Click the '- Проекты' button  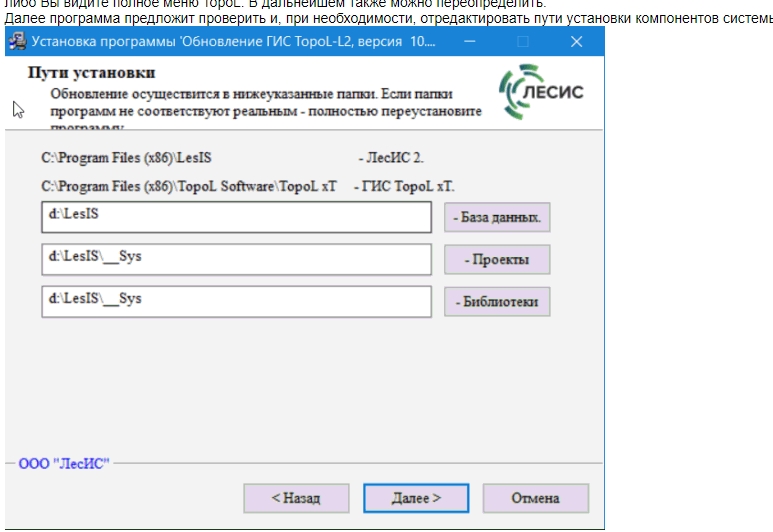[497, 259]
